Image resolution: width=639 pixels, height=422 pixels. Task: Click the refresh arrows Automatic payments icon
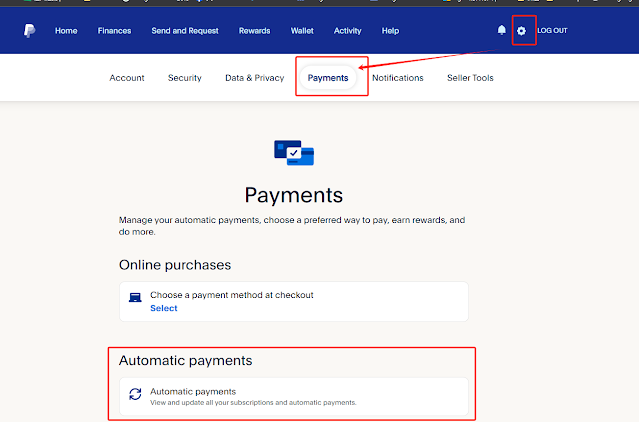[135, 394]
